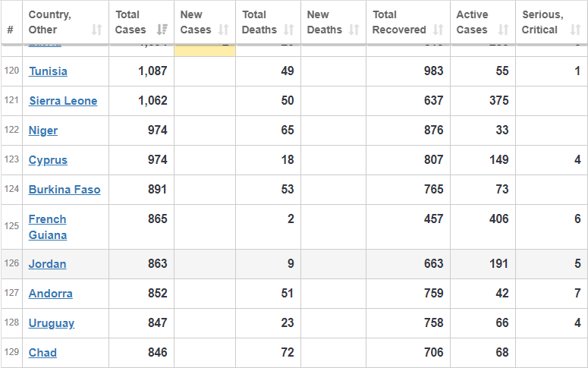Click Total Cases descending sort icon
Image resolution: width=588 pixels, height=368 pixels.
[162, 30]
